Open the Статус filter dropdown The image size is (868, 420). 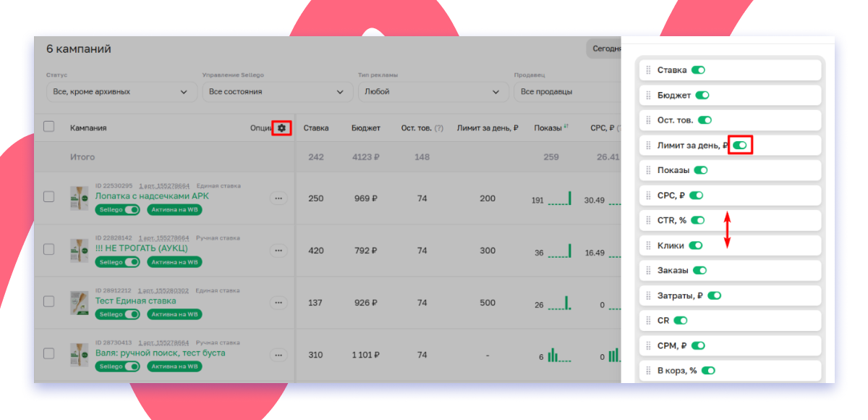coord(121,92)
